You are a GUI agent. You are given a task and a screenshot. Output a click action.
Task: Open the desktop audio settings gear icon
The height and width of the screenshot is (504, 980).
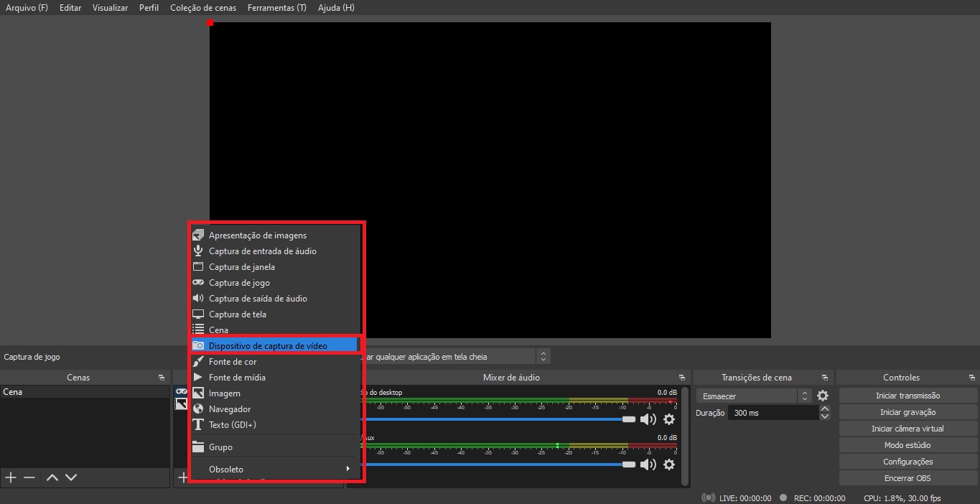coord(669,419)
